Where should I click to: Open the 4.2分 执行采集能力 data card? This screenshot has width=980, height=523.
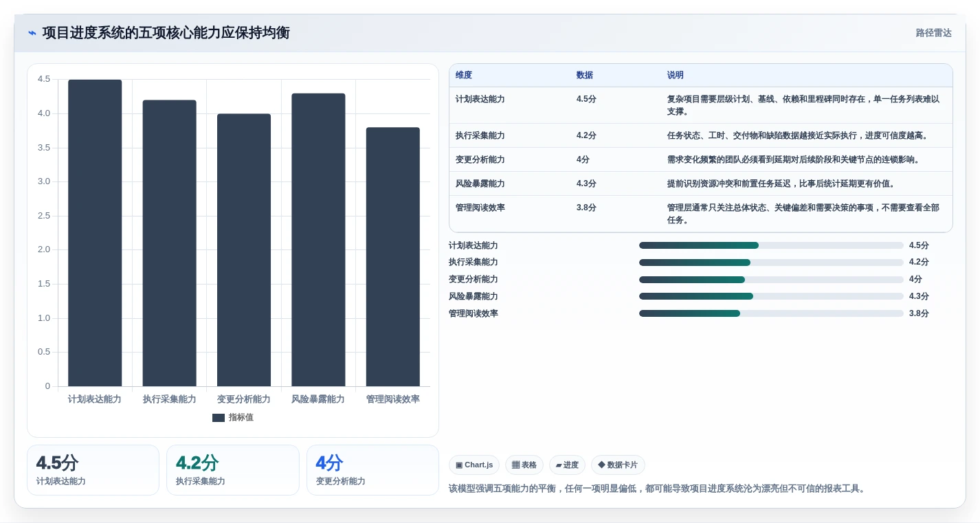[x=233, y=470]
